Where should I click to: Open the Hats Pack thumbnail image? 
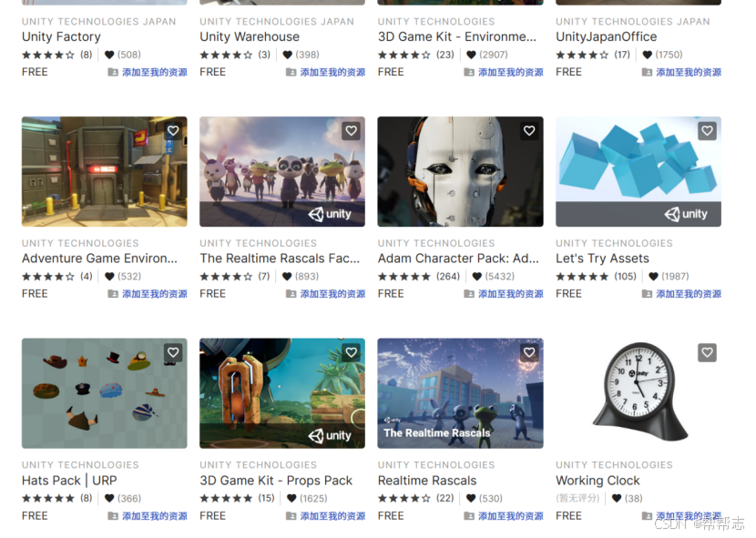point(104,393)
